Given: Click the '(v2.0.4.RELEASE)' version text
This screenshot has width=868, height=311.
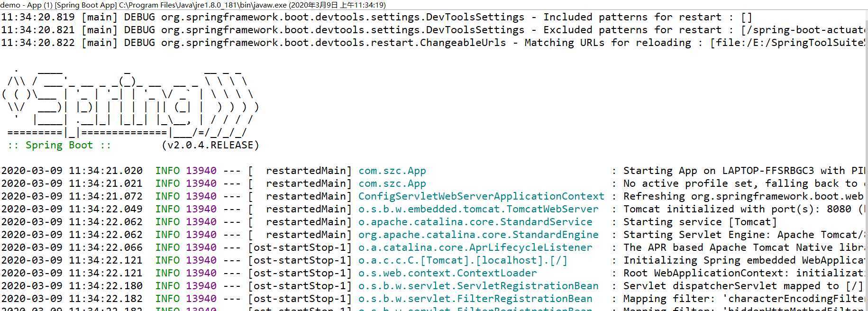Looking at the screenshot, I should pos(210,145).
